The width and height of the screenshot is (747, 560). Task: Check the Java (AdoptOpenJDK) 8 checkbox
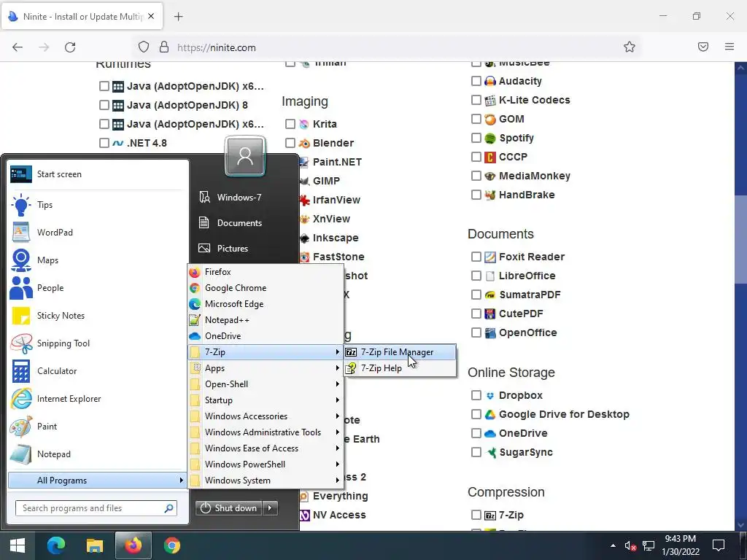coord(104,105)
